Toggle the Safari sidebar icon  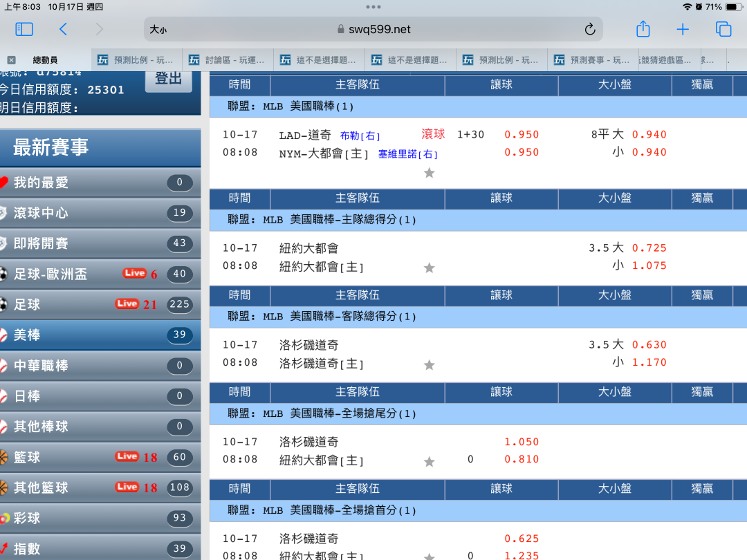pos(24,30)
